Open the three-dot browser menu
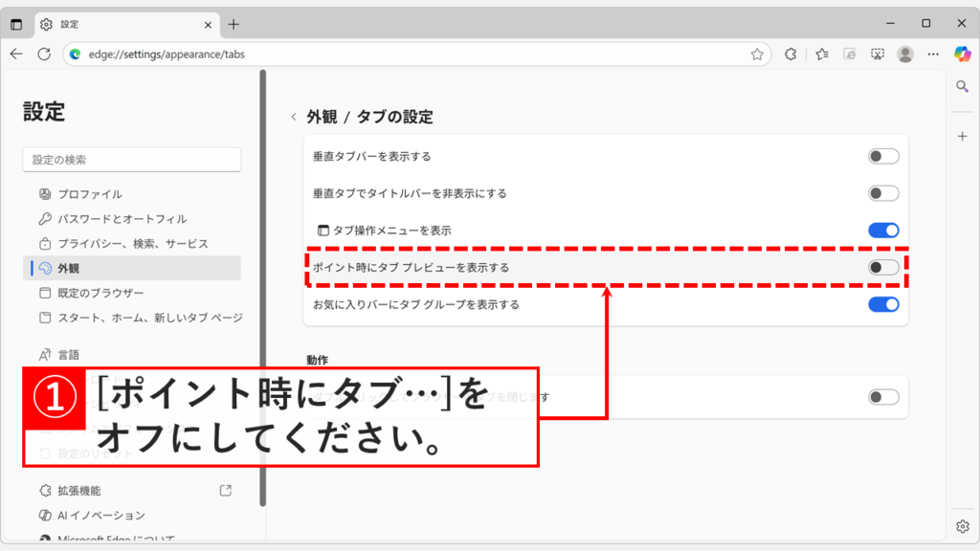Viewport: 980px width, 551px height. click(x=933, y=55)
